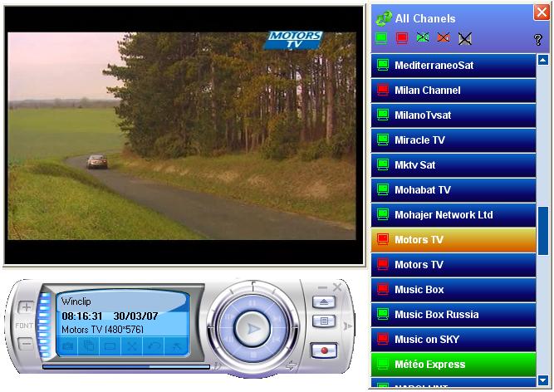This screenshot has height=392, width=554.
Task: Click the green monitor icon beside MediterraneoSat
Action: point(383,65)
